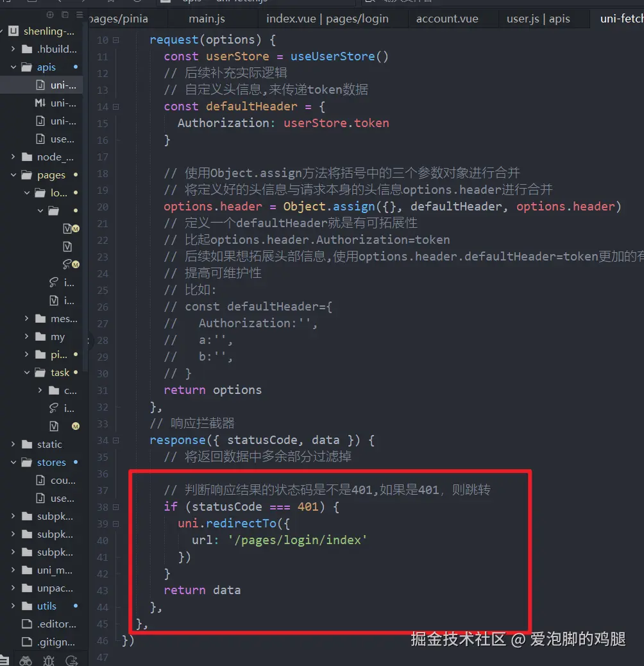The image size is (644, 666).
Task: Select the unnamed subfolder icon inside lo... folder
Action: click(53, 210)
